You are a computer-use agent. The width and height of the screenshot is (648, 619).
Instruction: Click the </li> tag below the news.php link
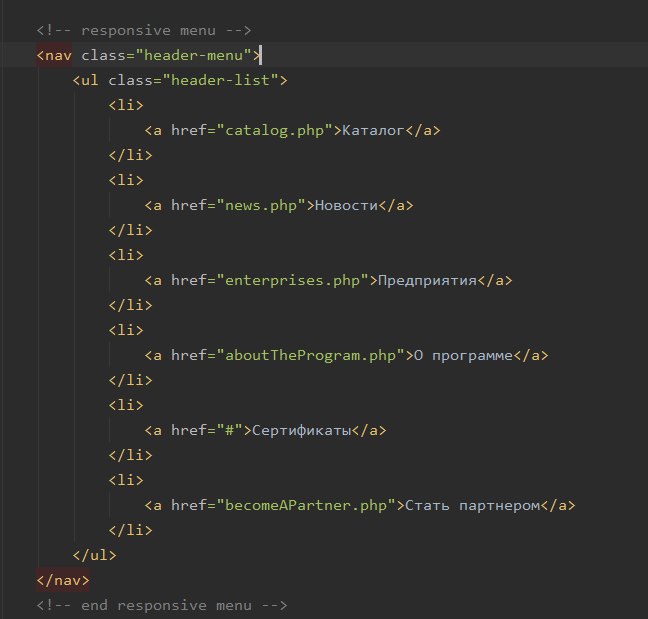coord(131,230)
